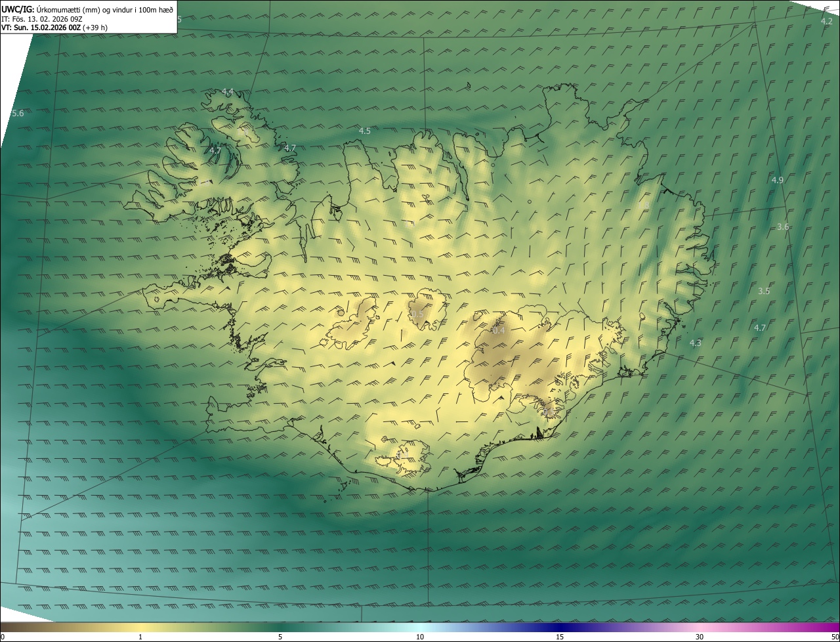Click the color scale tick label 10

click(420, 637)
